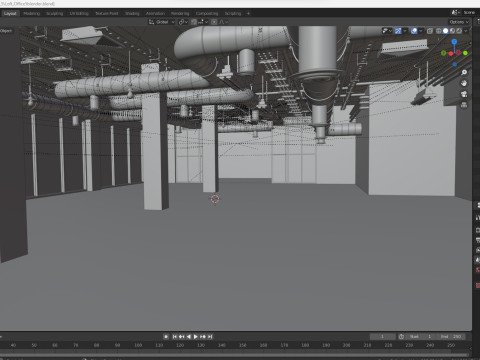
Task: Toggle viewport gizmos display
Action: point(398,31)
